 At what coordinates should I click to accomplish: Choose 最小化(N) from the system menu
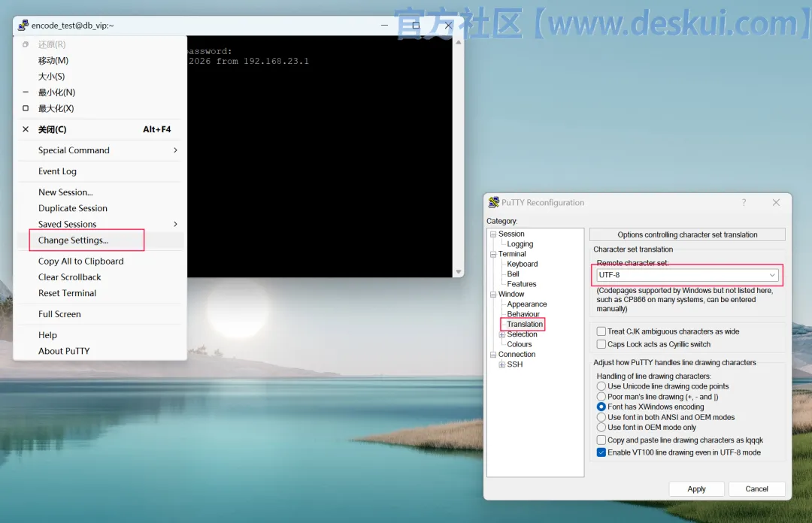[101, 92]
